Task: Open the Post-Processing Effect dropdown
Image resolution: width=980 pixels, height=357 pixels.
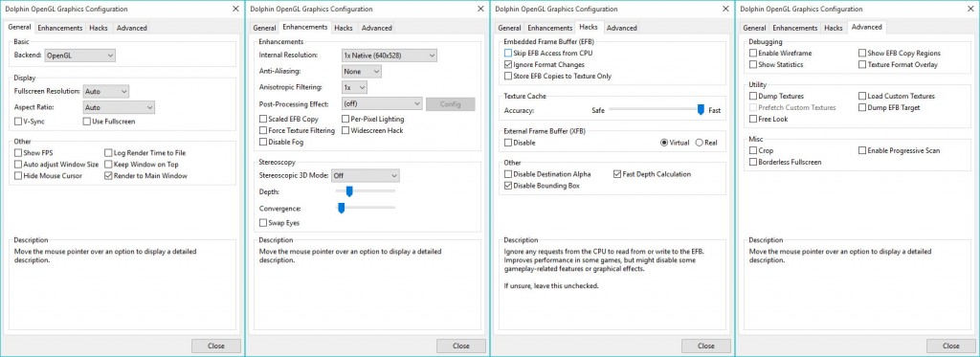Action: [382, 103]
